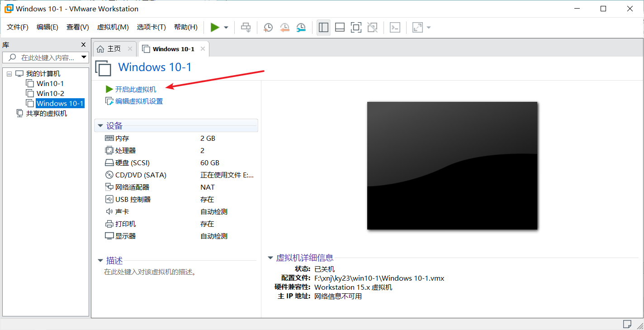The image size is (644, 330).
Task: Click the 已关机 status text
Action: click(325, 269)
